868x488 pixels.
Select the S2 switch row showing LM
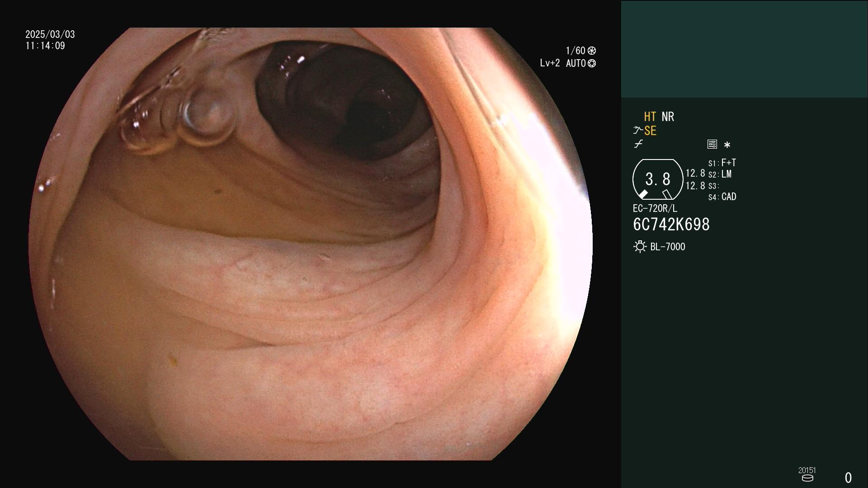click(720, 174)
